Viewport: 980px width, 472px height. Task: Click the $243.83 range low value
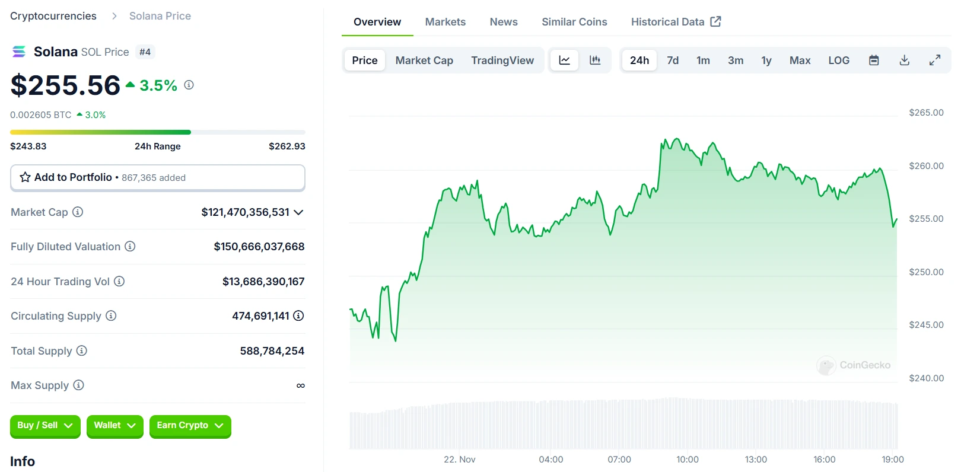pyautogui.click(x=28, y=146)
